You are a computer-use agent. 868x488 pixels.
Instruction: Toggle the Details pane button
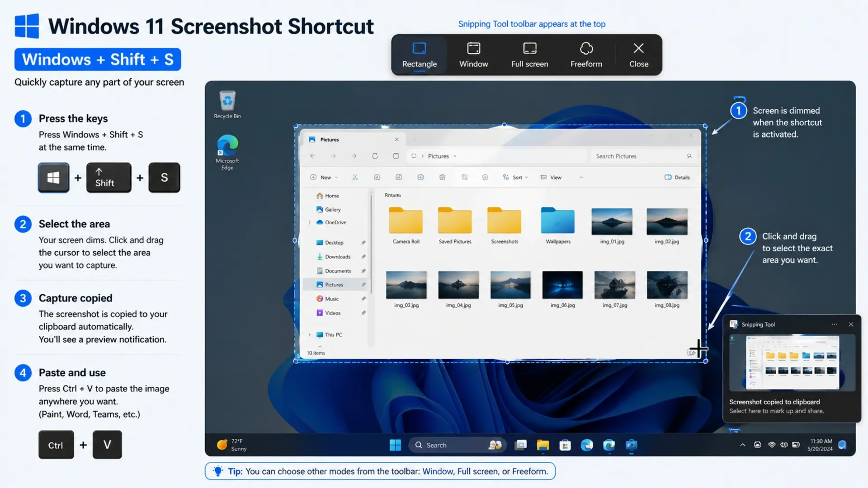(x=677, y=178)
